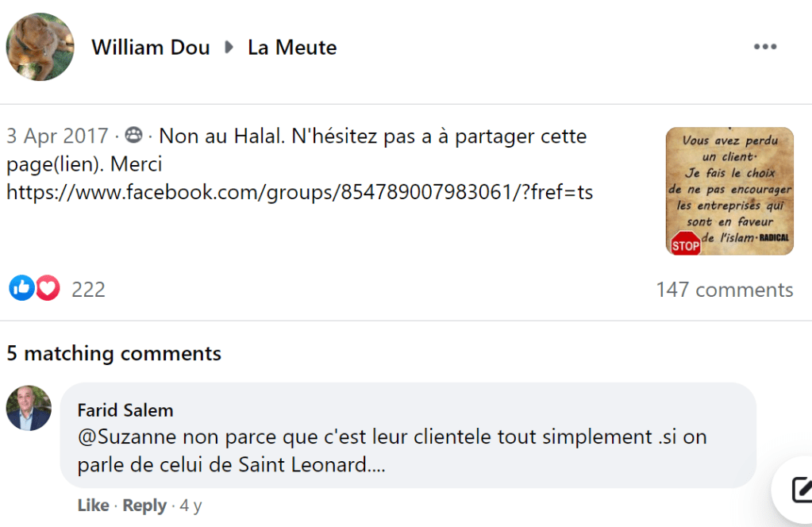Image resolution: width=812 pixels, height=527 pixels.
Task: Open William Dou's profile name link
Action: pos(151,48)
